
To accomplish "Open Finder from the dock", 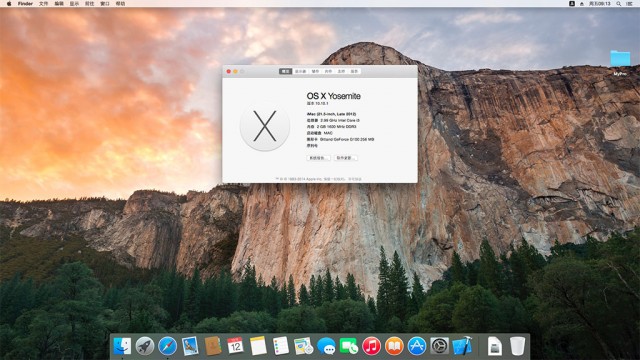I will [122, 346].
